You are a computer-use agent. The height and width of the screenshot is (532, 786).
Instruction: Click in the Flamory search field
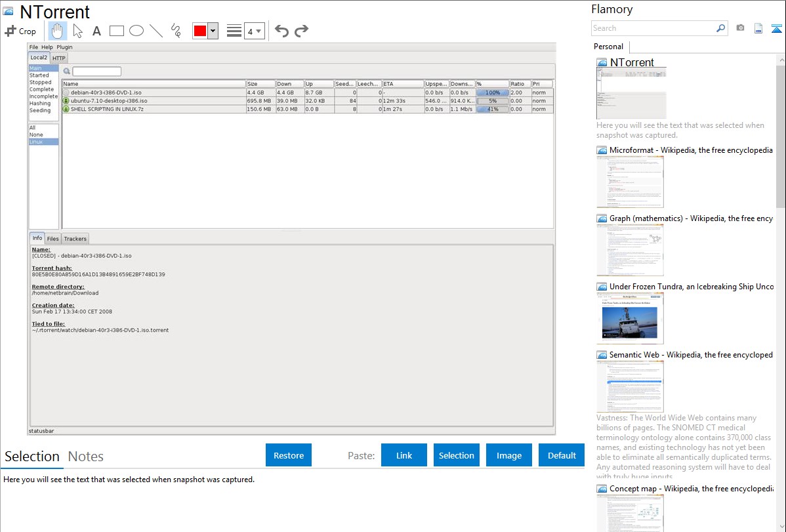[x=653, y=28]
